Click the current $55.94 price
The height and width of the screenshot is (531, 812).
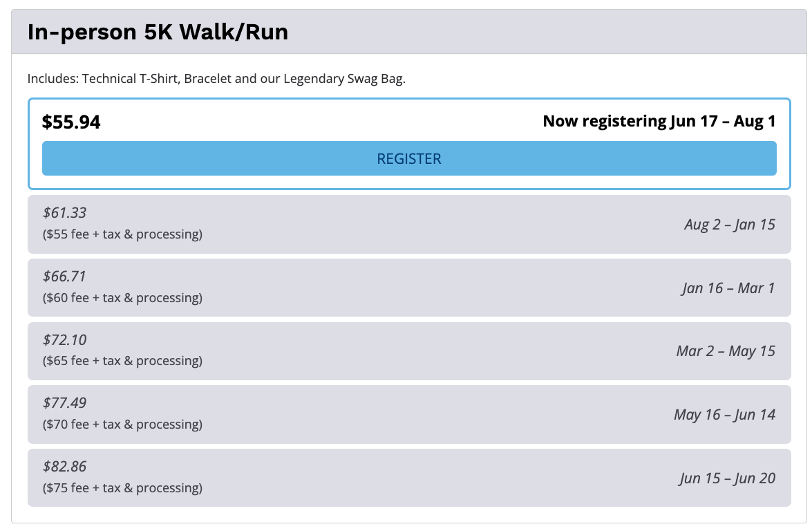pyautogui.click(x=71, y=122)
